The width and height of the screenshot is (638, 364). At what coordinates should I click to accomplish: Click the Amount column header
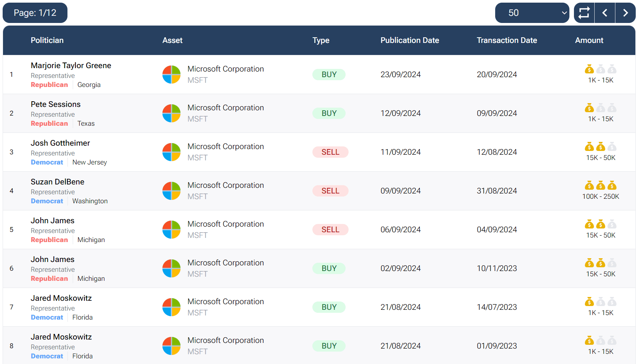pos(589,40)
